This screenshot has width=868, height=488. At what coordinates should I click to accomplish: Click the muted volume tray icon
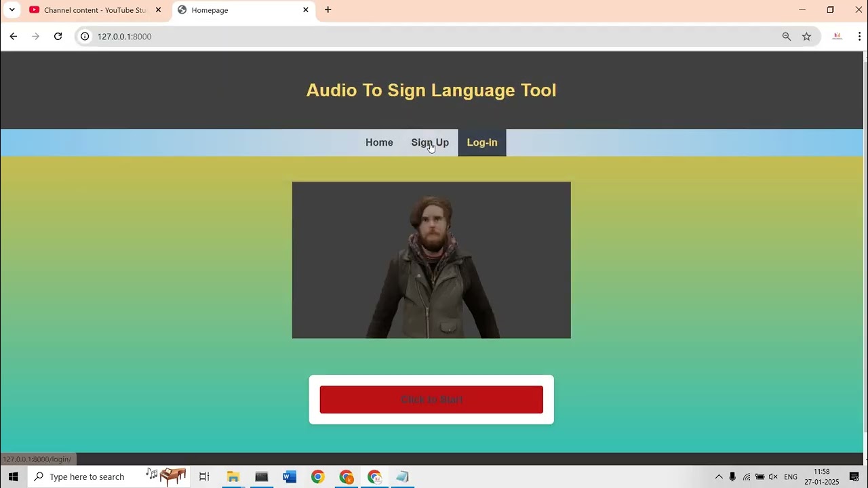point(773,476)
